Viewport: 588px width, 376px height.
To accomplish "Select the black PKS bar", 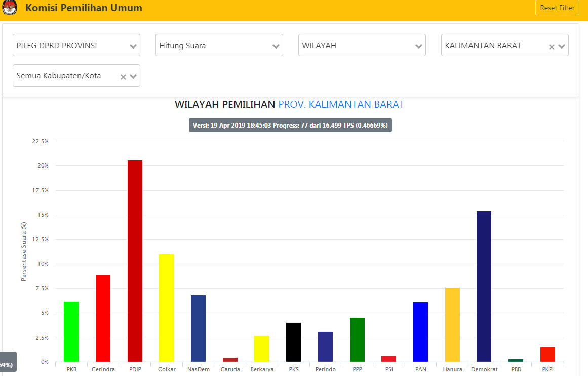I will pyautogui.click(x=293, y=342).
